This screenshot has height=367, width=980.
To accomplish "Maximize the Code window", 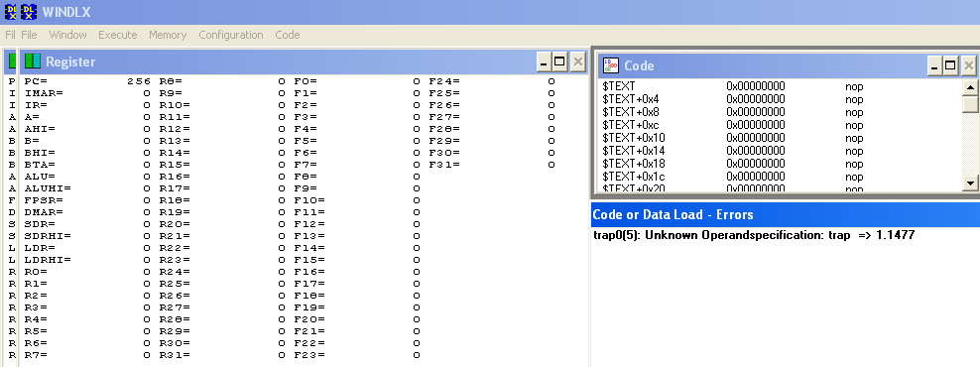I will point(950,65).
